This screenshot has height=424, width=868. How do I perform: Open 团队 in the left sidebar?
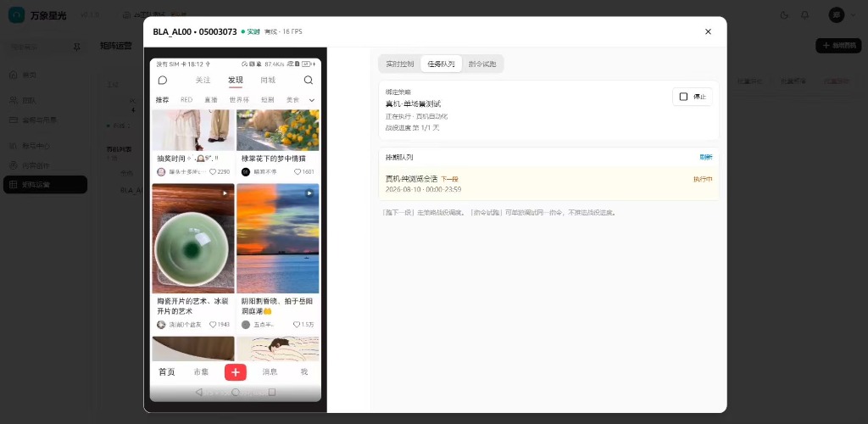[x=46, y=101]
